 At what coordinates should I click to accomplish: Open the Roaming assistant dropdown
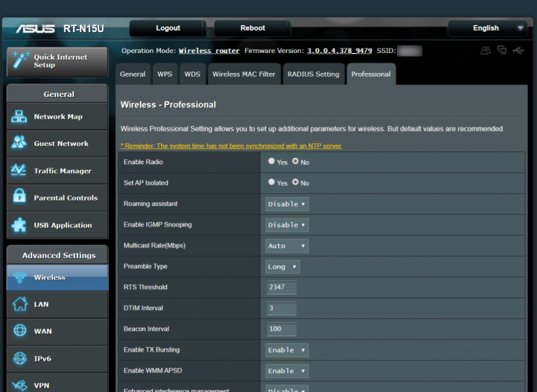point(287,204)
